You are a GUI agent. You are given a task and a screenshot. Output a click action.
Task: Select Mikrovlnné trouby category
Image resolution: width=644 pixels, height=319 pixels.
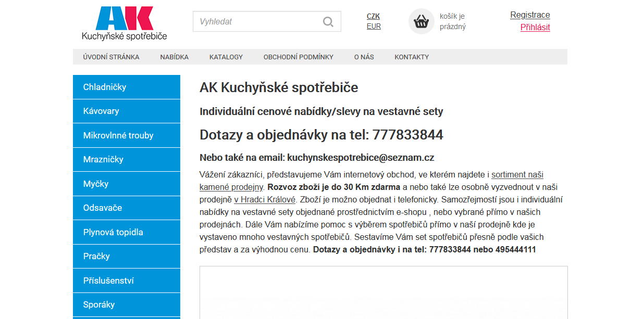[x=127, y=135]
